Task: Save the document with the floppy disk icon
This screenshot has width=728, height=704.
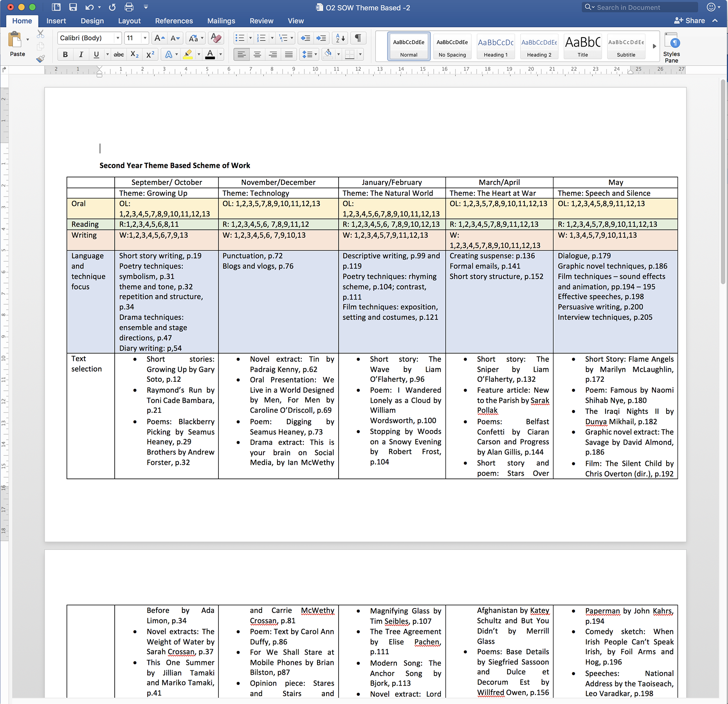Action: (x=73, y=7)
